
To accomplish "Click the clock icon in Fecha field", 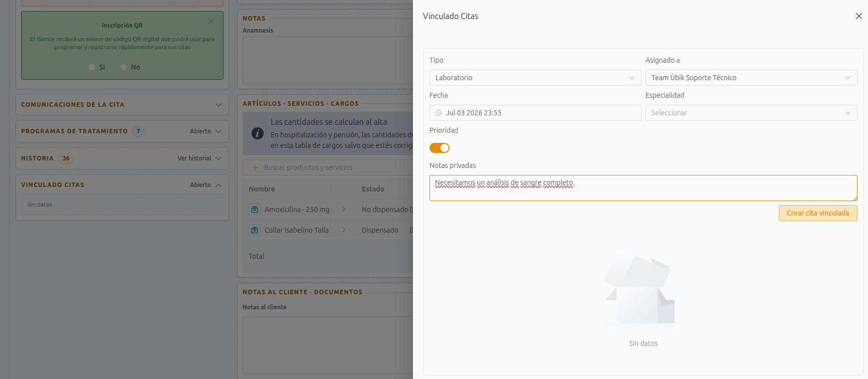I will click(x=439, y=113).
